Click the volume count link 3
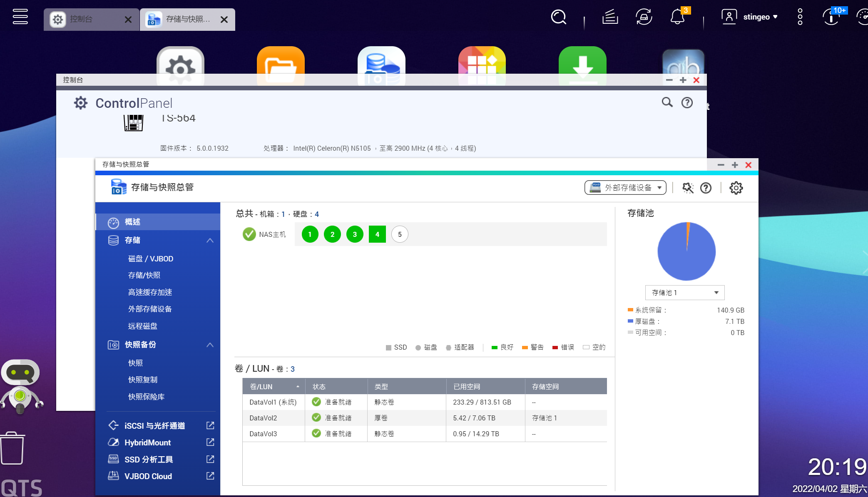868x497 pixels. (x=293, y=369)
